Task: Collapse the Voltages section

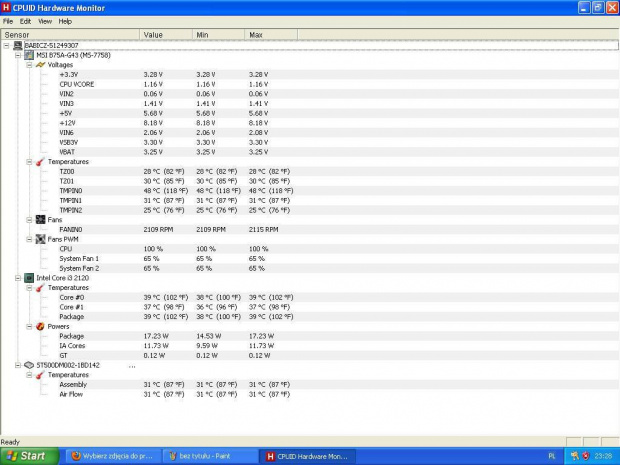Action: [x=29, y=65]
